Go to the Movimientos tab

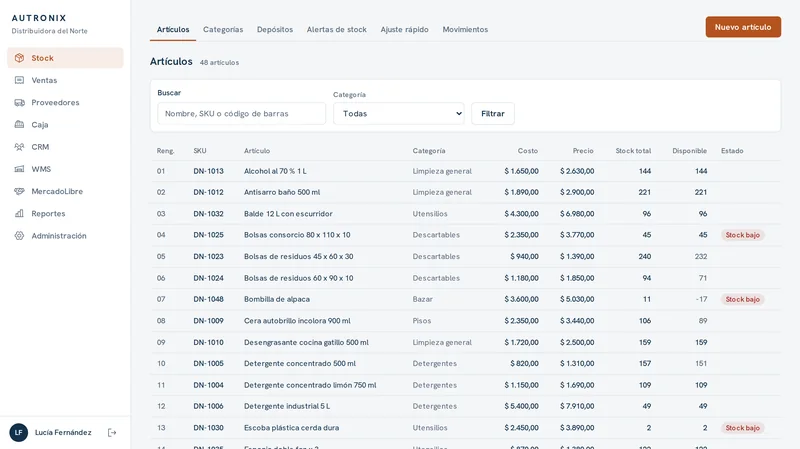tap(465, 30)
